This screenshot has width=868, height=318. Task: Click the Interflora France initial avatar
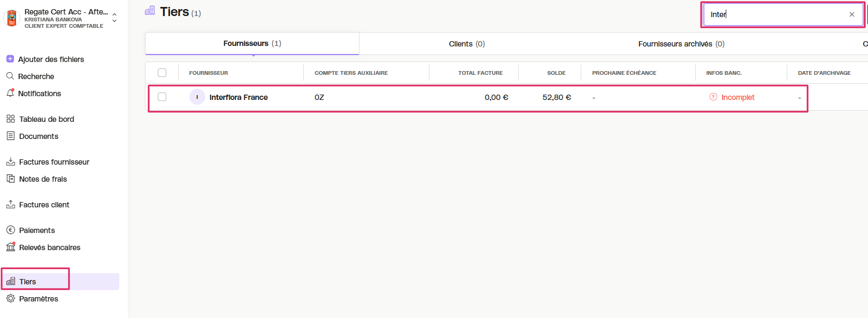(x=197, y=97)
